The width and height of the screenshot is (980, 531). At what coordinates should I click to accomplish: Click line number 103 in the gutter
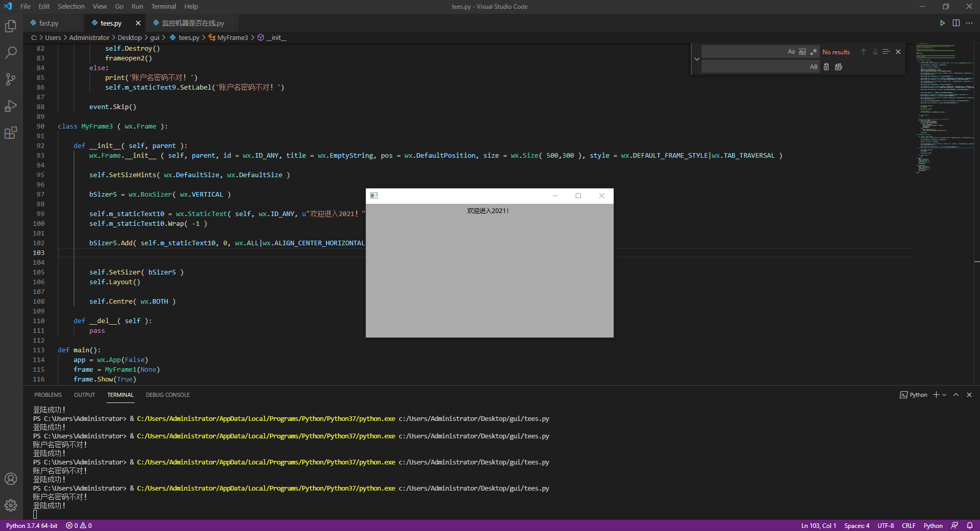click(x=39, y=252)
